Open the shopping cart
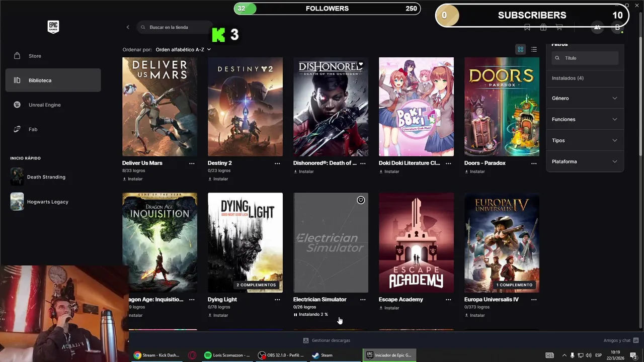The height and width of the screenshot is (362, 644). coord(559,28)
